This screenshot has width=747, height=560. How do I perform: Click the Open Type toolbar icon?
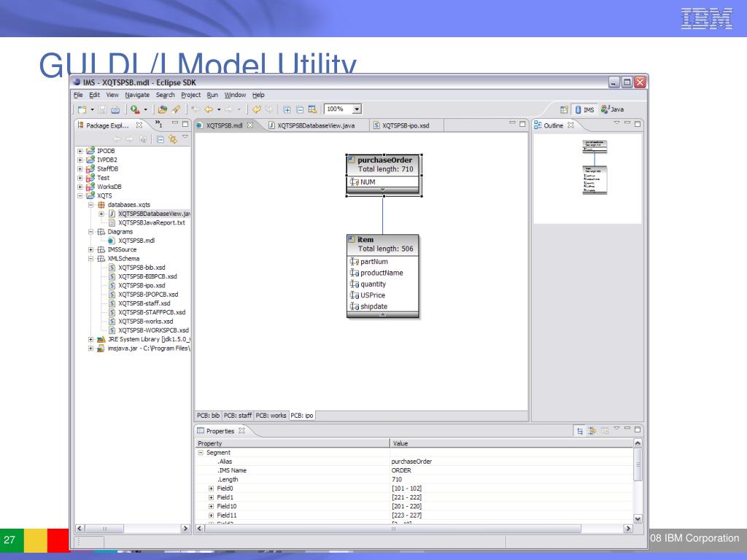[x=163, y=109]
